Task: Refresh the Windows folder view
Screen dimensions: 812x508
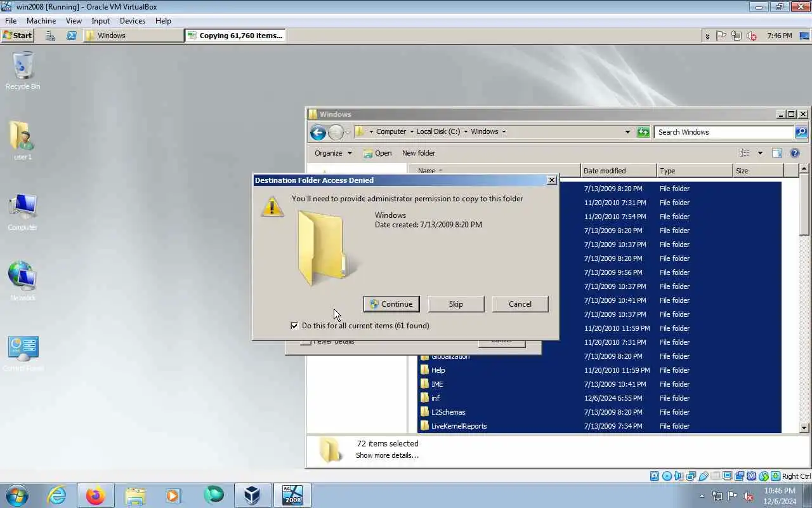Action: coord(643,132)
